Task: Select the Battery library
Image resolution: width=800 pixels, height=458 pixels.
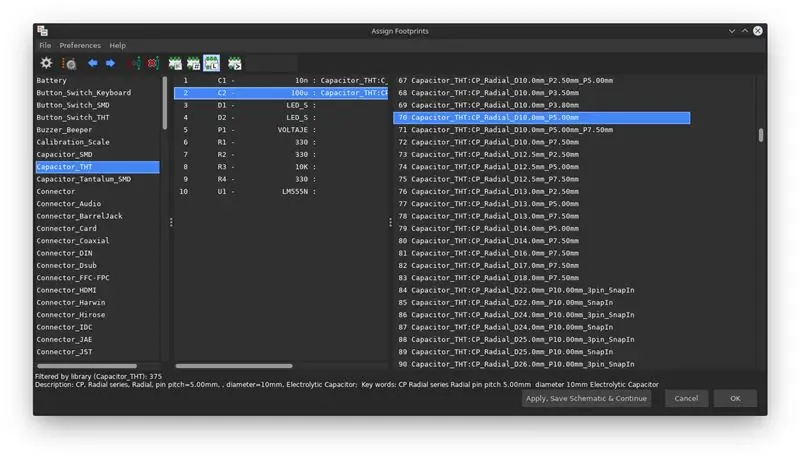Action: coord(97,81)
